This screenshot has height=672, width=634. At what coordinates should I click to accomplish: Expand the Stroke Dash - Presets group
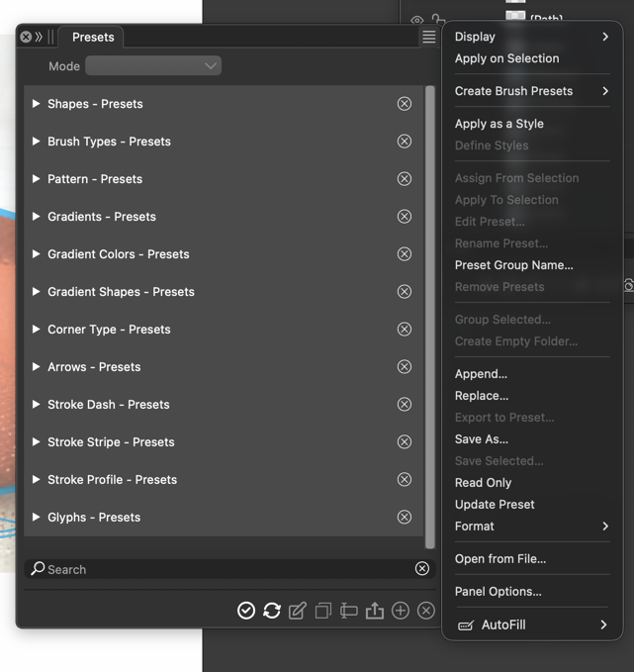tap(37, 405)
